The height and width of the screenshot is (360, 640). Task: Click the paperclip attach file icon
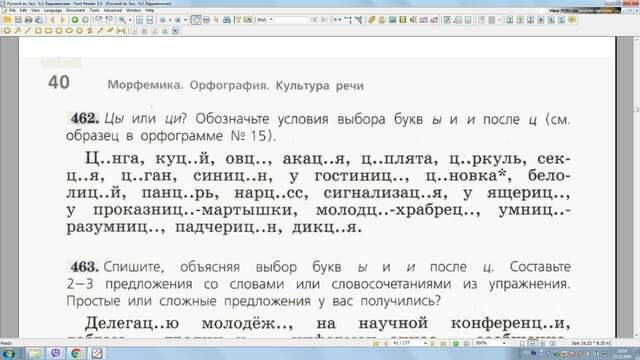(x=371, y=20)
